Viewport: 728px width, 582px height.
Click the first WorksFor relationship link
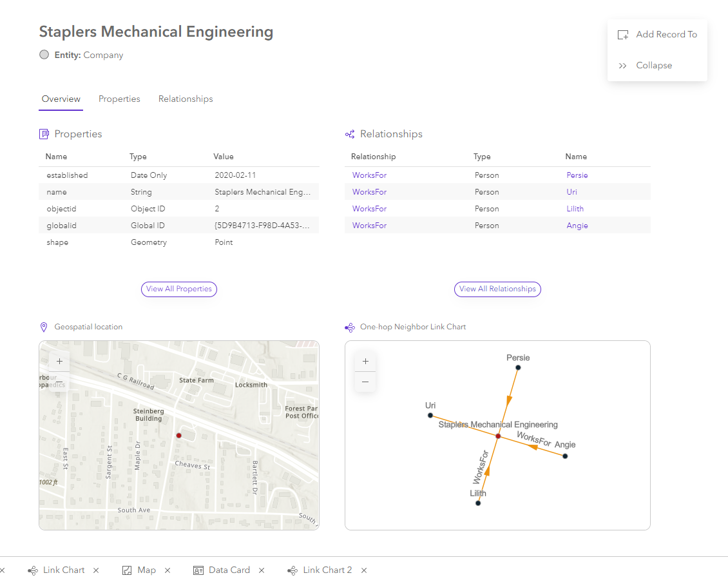(369, 175)
